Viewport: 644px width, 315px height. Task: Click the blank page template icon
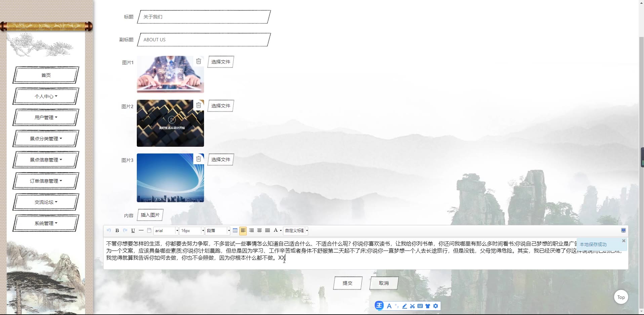pyautogui.click(x=149, y=230)
